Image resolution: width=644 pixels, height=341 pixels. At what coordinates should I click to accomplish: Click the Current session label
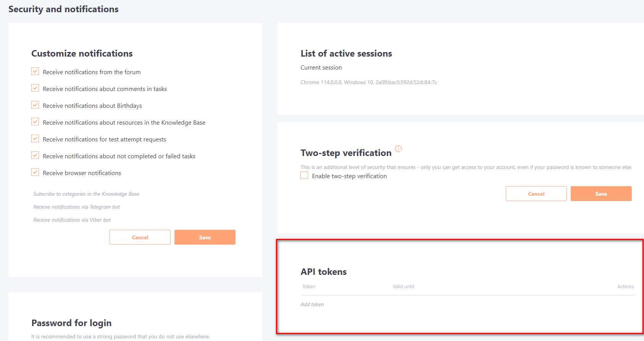point(321,68)
